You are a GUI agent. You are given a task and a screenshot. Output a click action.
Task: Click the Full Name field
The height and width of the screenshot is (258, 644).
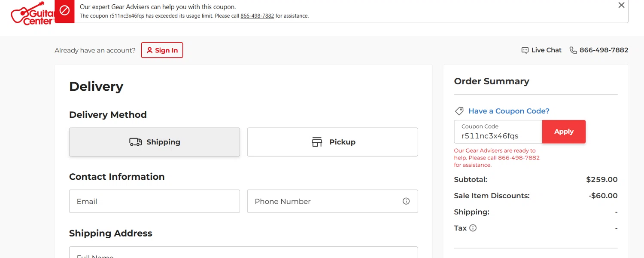pyautogui.click(x=243, y=254)
